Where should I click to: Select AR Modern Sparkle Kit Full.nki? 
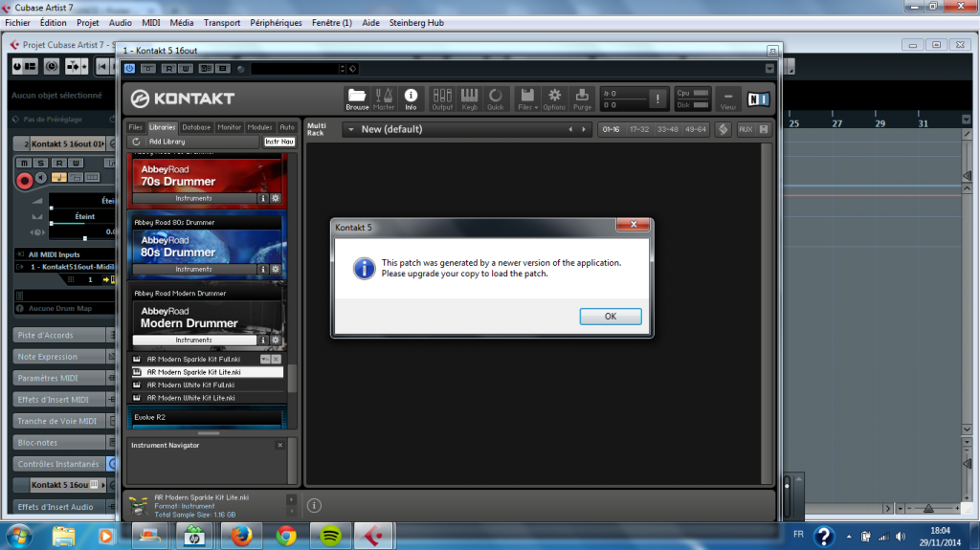(207, 360)
